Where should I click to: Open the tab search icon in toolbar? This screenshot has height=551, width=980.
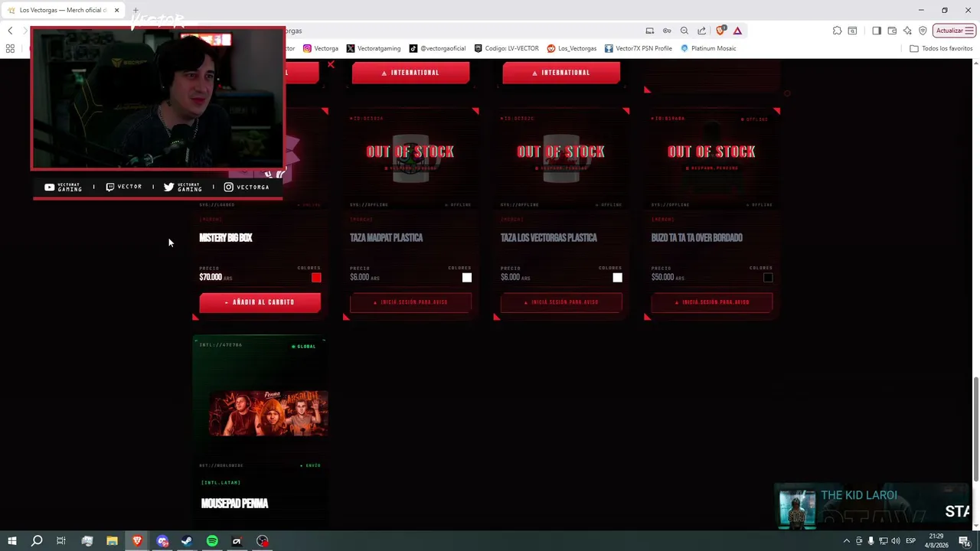[852, 31]
